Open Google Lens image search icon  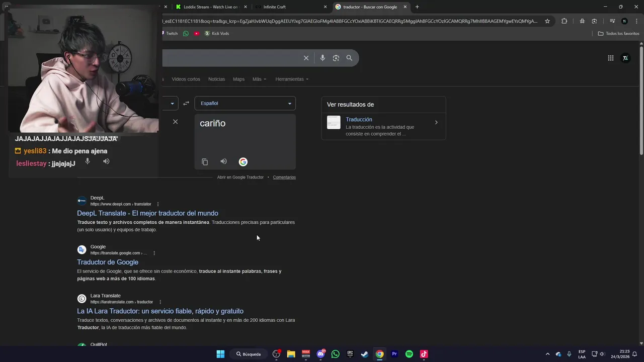click(336, 58)
